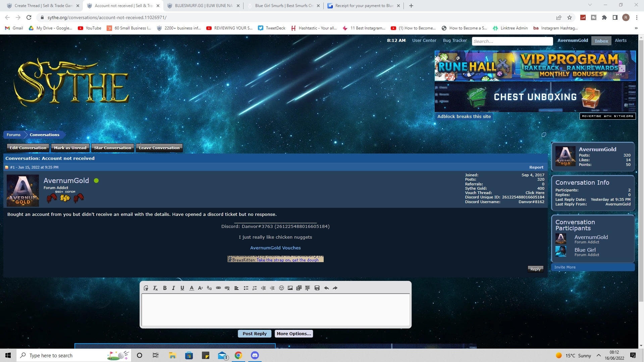Toggle bold formatting in reply editor
The image size is (644, 362).
coord(165,288)
